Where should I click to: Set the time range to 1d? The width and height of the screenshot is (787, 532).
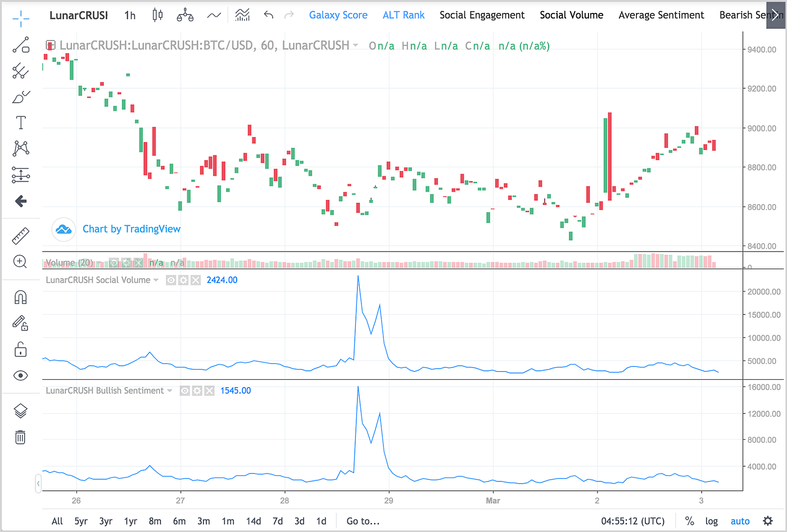[321, 521]
